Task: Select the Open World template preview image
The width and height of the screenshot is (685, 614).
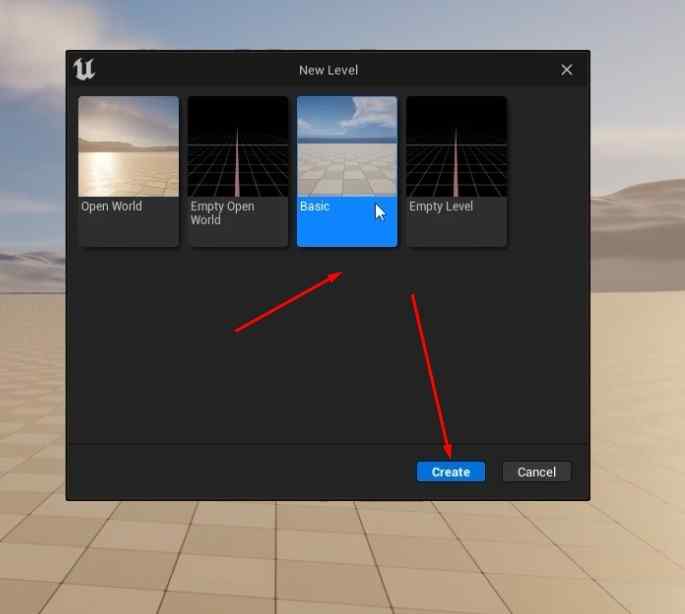Action: pyautogui.click(x=128, y=147)
